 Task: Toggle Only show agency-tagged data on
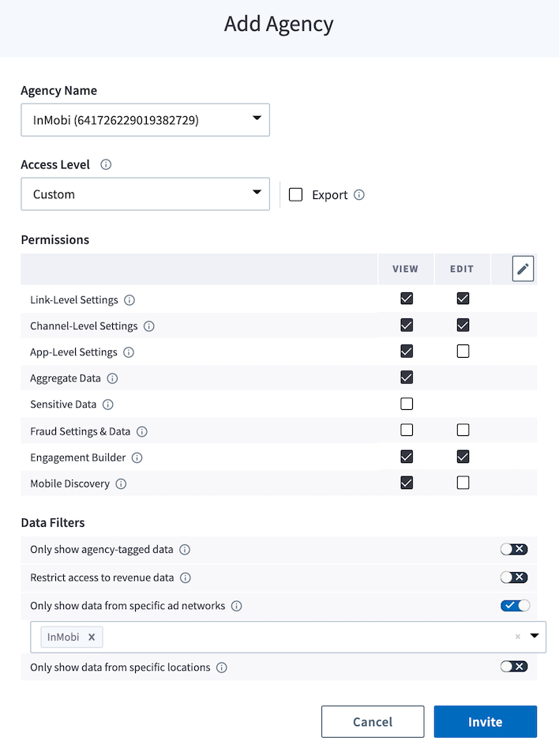point(514,549)
